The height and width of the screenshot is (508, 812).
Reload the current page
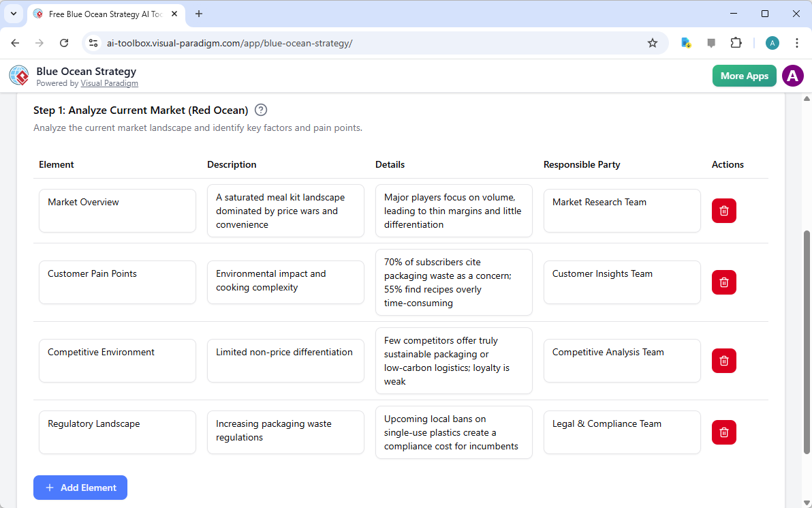tap(64, 42)
